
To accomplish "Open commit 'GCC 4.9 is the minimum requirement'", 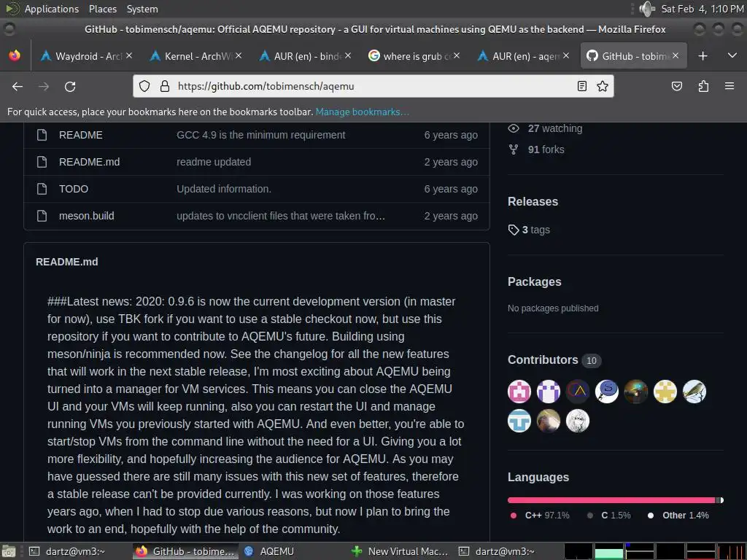I will tap(260, 135).
